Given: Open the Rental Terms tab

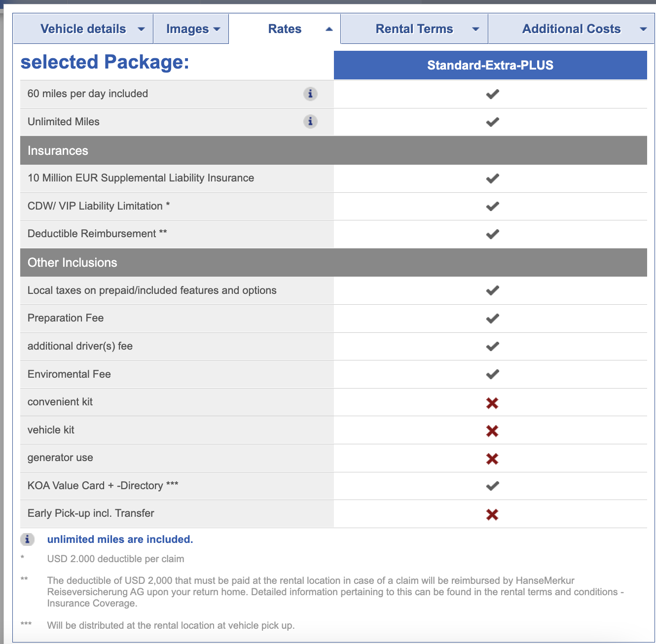Looking at the screenshot, I should [414, 29].
